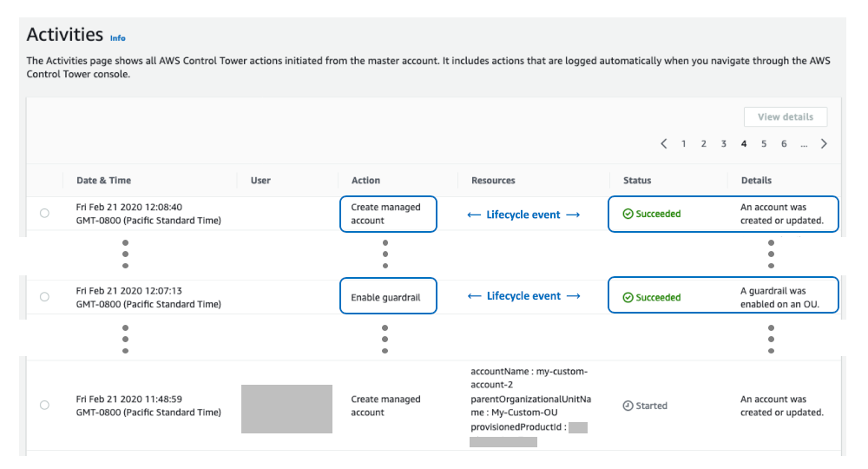
Task: Sort by the Date & Time column header
Action: 103,181
